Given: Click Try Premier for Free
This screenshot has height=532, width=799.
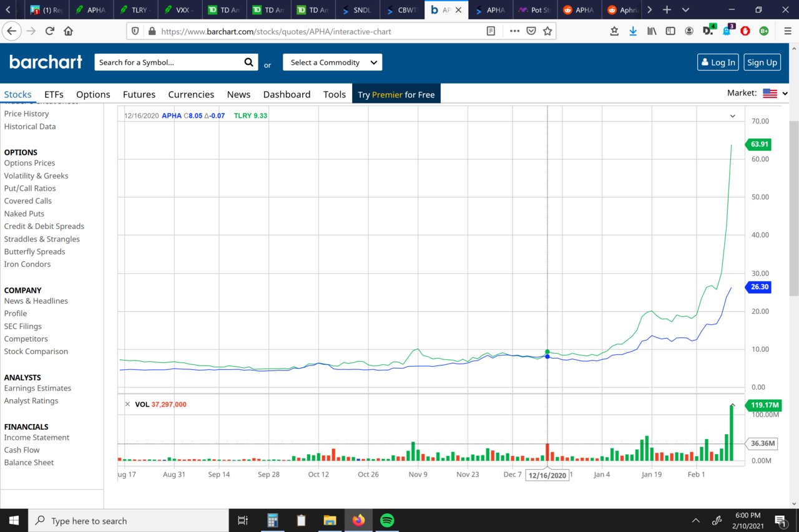Looking at the screenshot, I should click(396, 94).
